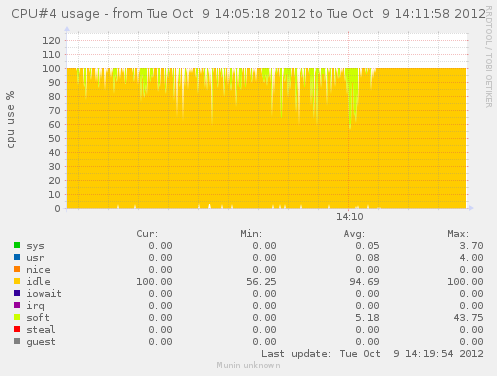
Task: Click the red steal legend swatch
Action: coord(17,329)
